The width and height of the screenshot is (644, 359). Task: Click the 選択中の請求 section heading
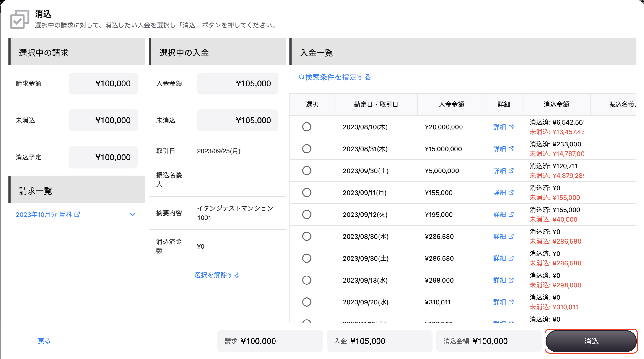point(44,53)
